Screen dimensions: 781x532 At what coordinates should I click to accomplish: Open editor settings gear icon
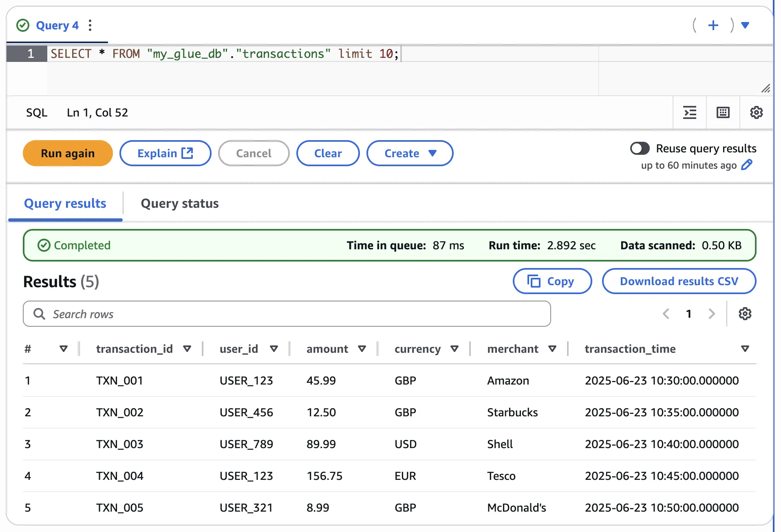[756, 112]
